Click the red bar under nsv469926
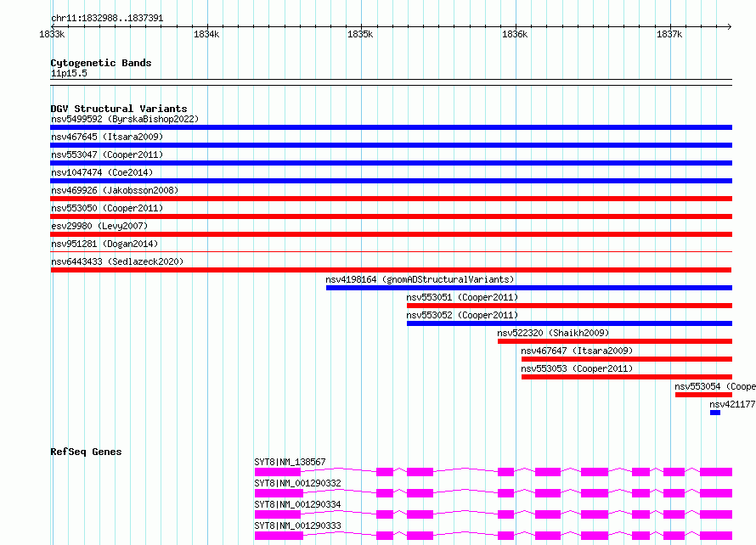The width and height of the screenshot is (756, 545). tap(391, 199)
